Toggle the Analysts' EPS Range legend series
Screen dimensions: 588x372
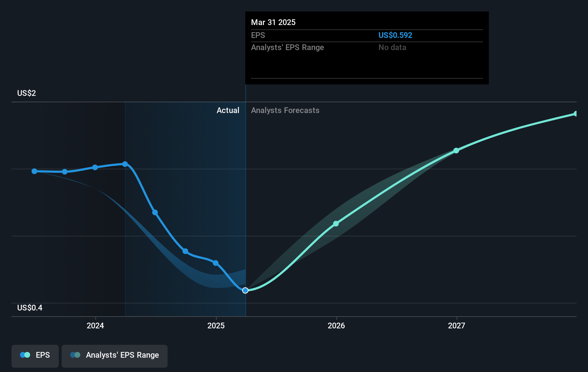(115, 356)
